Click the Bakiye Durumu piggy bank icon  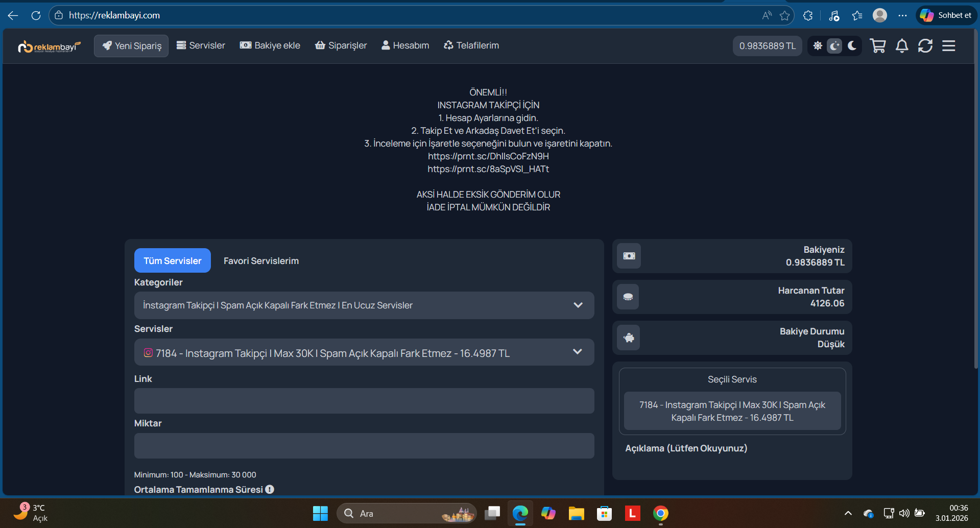pos(629,338)
